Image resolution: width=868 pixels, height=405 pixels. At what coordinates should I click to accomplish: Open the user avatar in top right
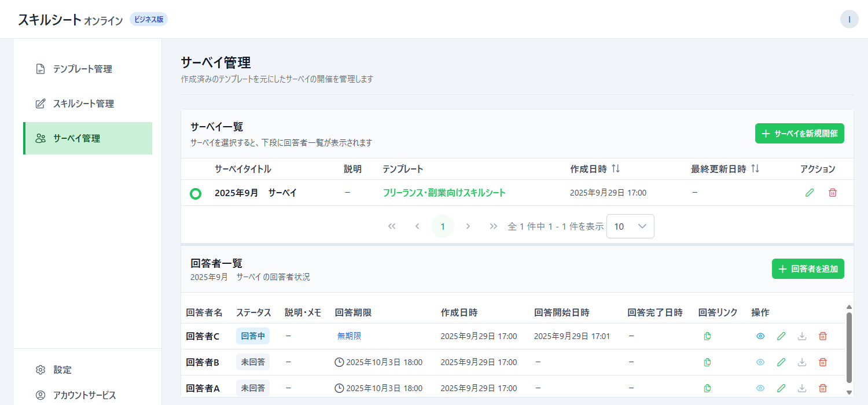click(x=849, y=19)
